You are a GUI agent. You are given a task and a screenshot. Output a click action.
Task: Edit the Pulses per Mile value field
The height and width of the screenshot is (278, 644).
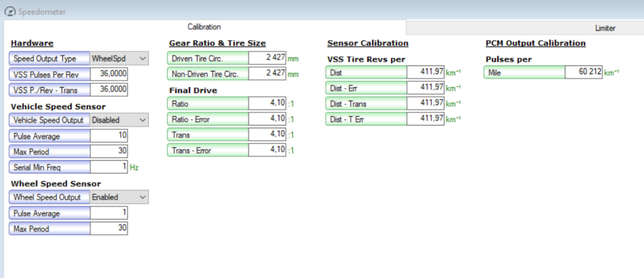point(583,73)
